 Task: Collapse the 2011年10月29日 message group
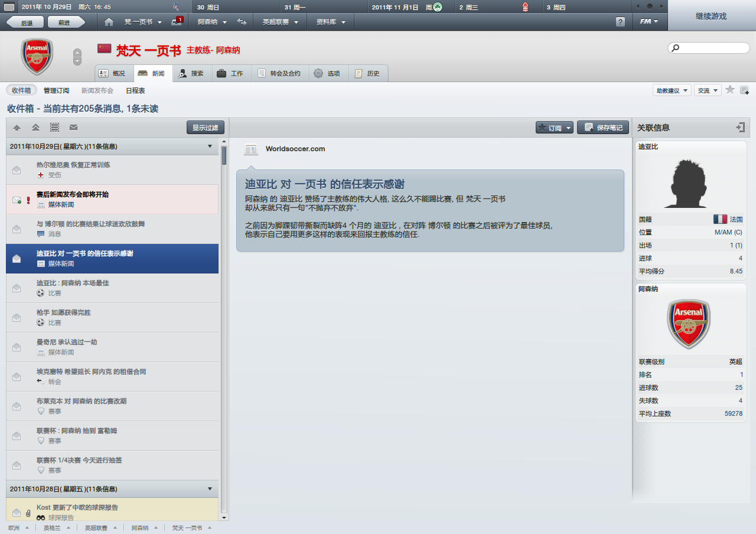click(210, 146)
